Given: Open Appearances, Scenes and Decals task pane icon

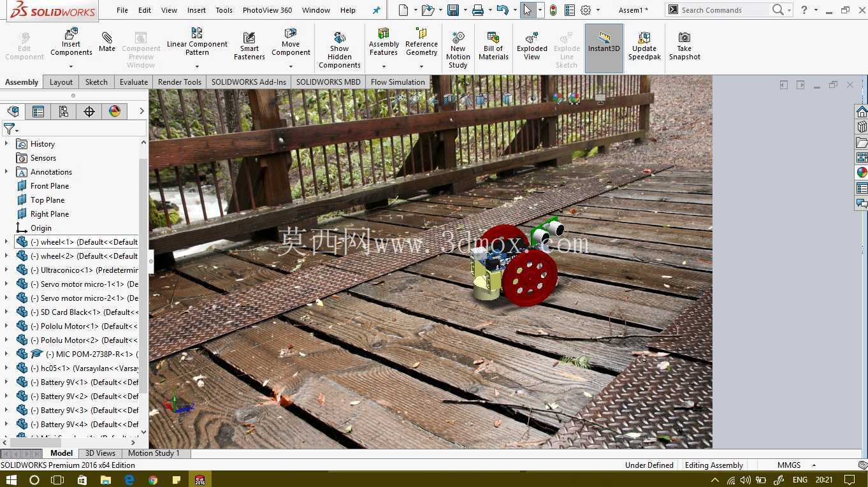Looking at the screenshot, I should pyautogui.click(x=862, y=173).
